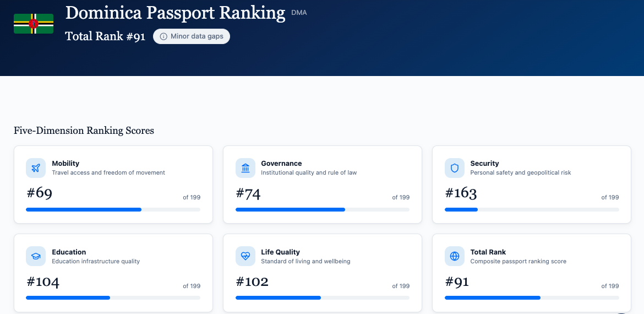
Task: Click the Dominica flag image
Action: [x=34, y=24]
